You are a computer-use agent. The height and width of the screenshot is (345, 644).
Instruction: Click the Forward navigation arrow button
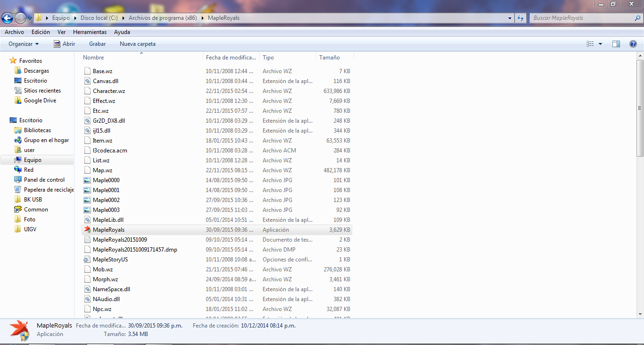(x=20, y=18)
